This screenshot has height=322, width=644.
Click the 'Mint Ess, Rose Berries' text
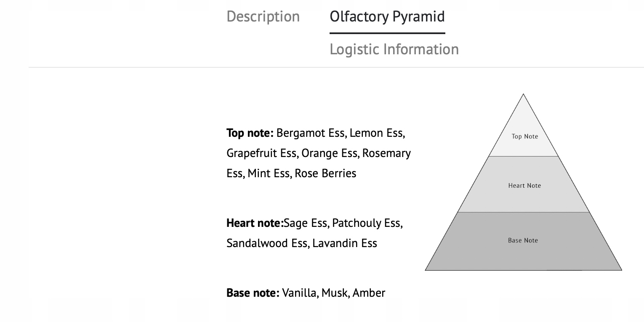point(302,173)
